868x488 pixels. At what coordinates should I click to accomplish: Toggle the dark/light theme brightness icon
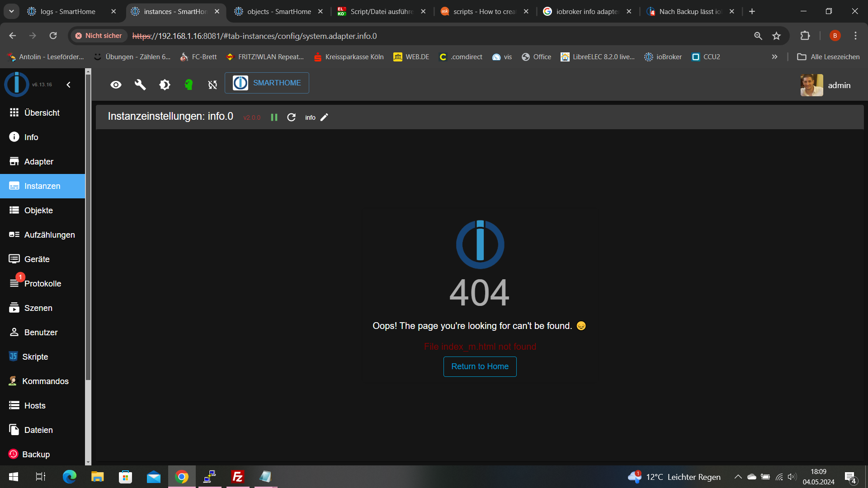tap(165, 84)
